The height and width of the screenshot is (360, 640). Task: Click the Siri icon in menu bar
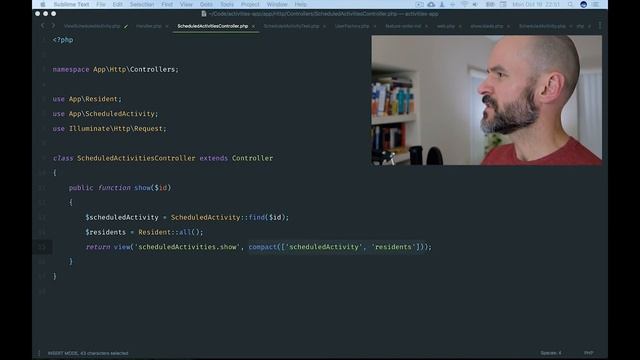(583, 4)
